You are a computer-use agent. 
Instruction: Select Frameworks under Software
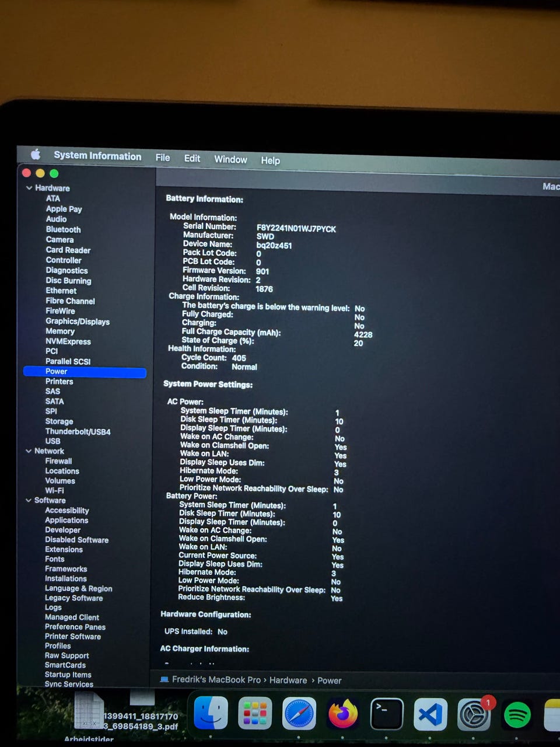pyautogui.click(x=66, y=569)
